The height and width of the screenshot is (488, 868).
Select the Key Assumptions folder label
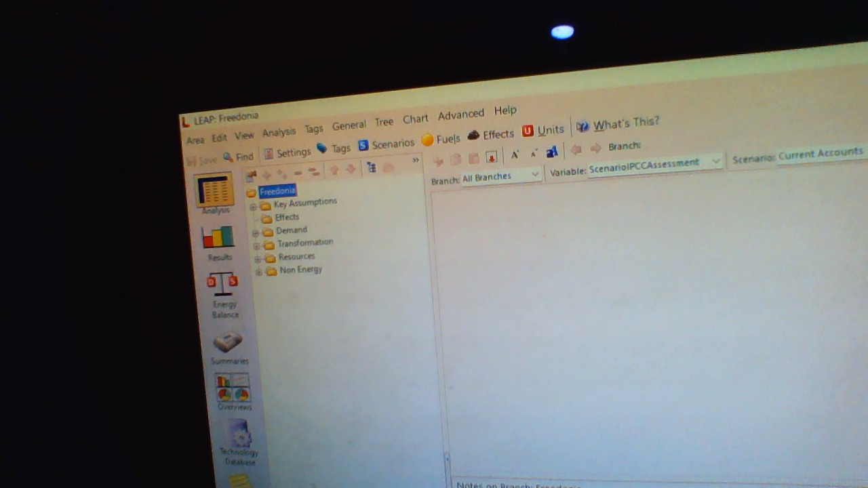point(305,203)
